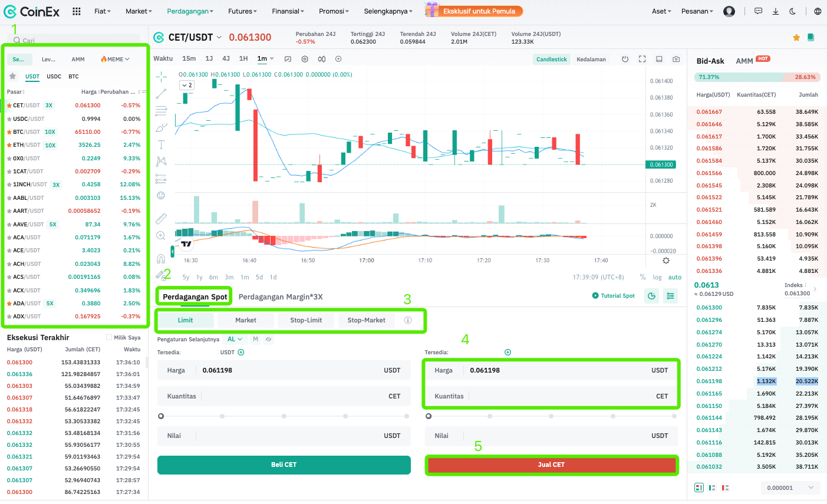Open the messages chat icon
This screenshot has height=504, width=827.
[x=759, y=11]
